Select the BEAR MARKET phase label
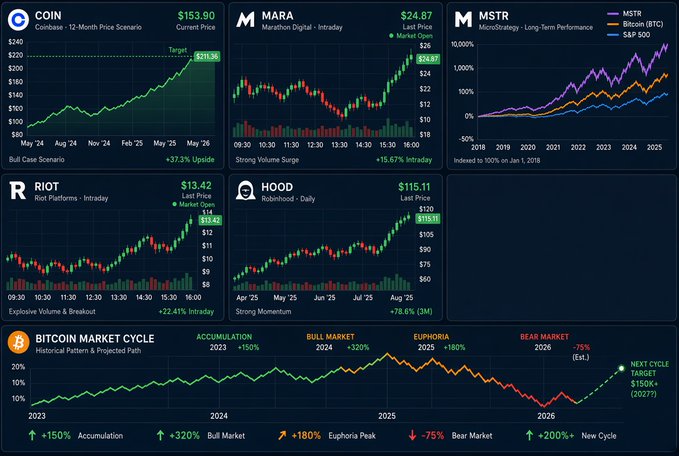This screenshot has width=679, height=456. [544, 337]
